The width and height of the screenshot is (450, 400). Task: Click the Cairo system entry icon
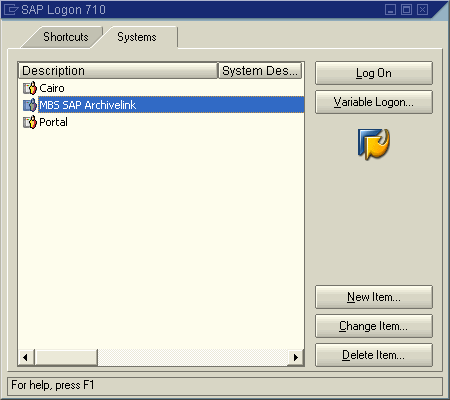pos(30,88)
